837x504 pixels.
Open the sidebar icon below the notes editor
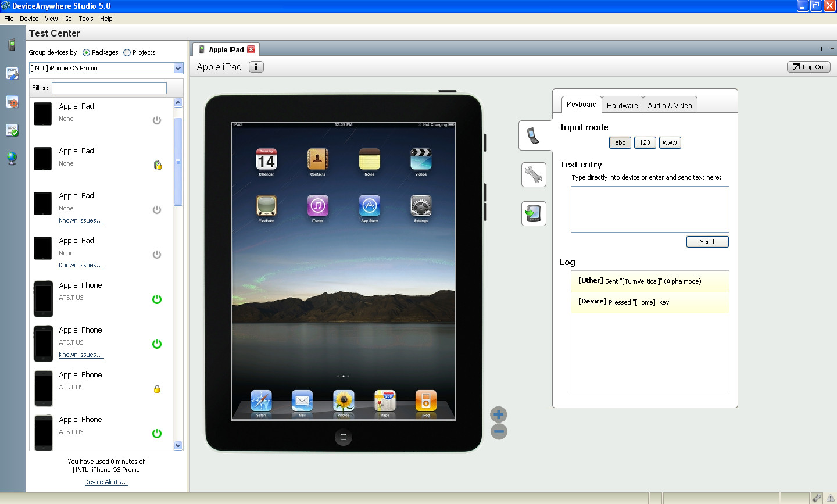coord(12,102)
